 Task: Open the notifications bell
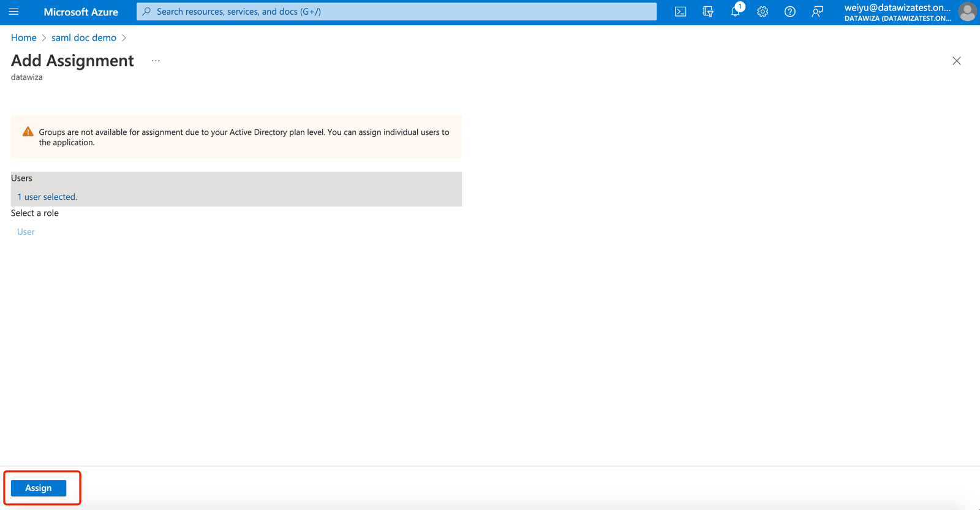pyautogui.click(x=736, y=11)
